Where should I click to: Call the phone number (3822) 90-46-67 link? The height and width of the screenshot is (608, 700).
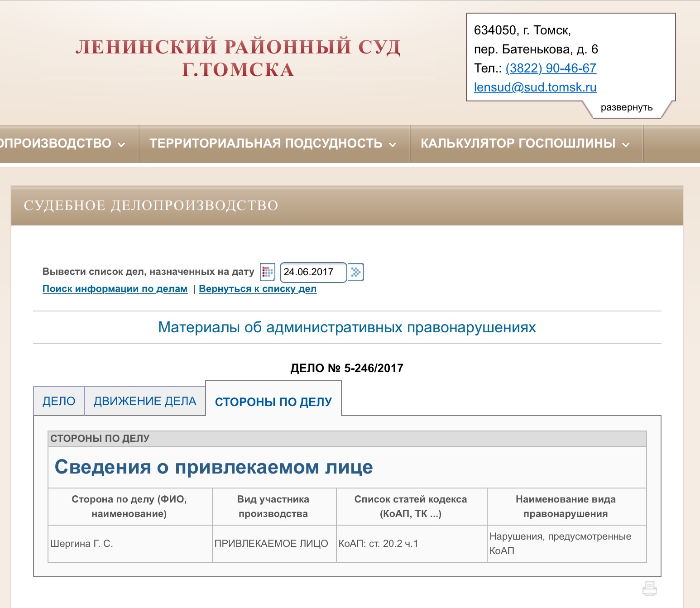[x=551, y=68]
